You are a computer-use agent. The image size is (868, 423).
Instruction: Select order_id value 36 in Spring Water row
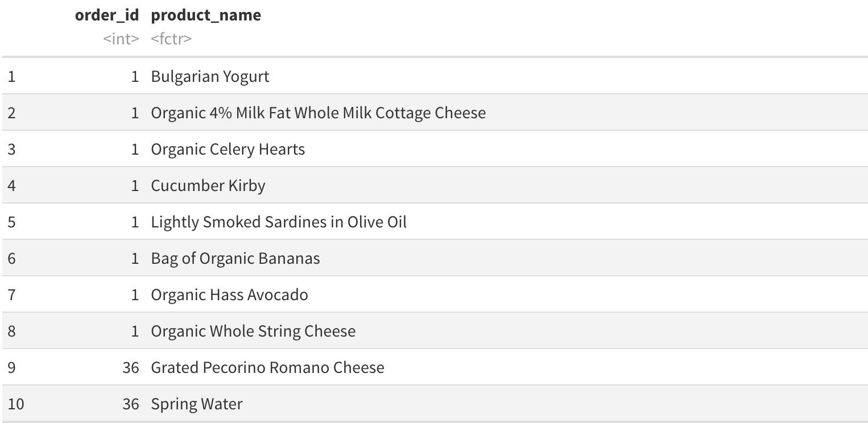click(131, 404)
